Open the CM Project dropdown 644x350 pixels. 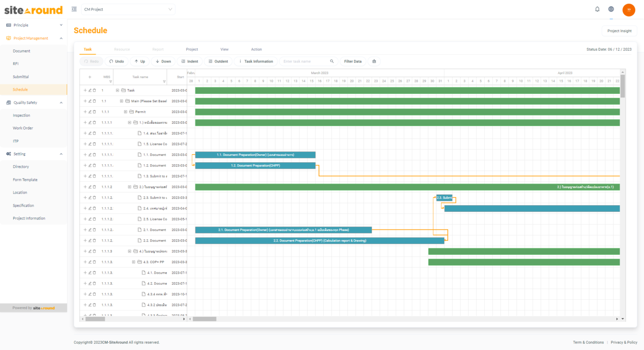(x=128, y=9)
